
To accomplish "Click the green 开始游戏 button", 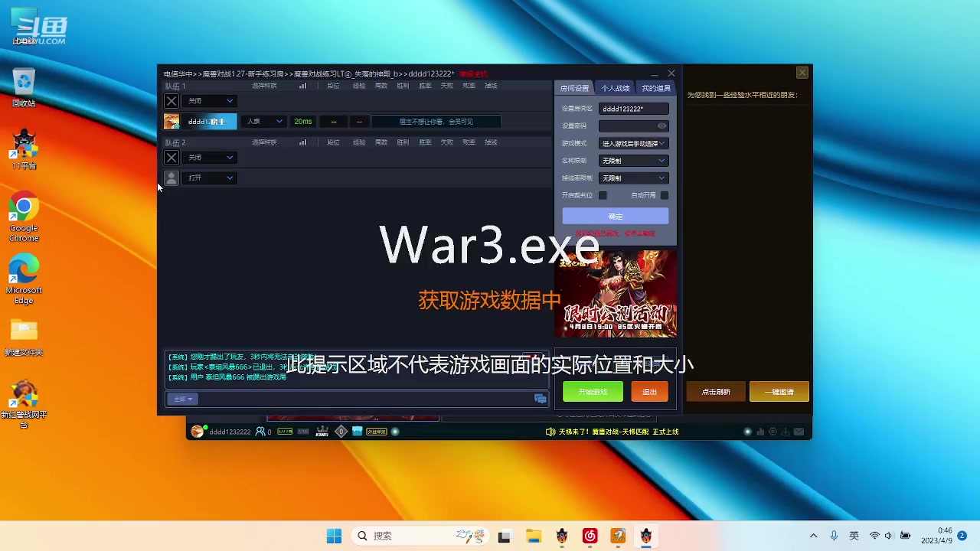I will click(593, 392).
